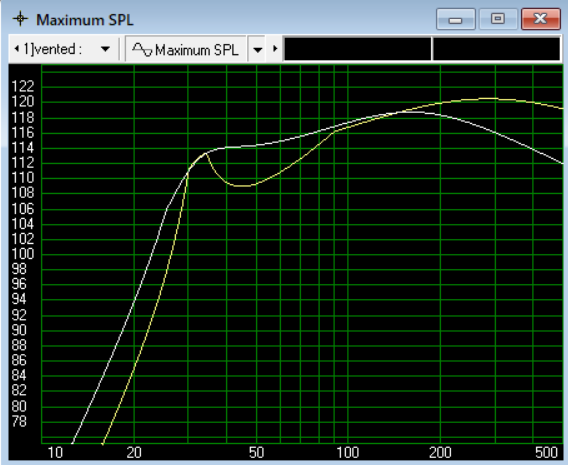Expand the graph type dropdown beside Maximum SPL
The width and height of the screenshot is (568, 465).
pyautogui.click(x=257, y=49)
